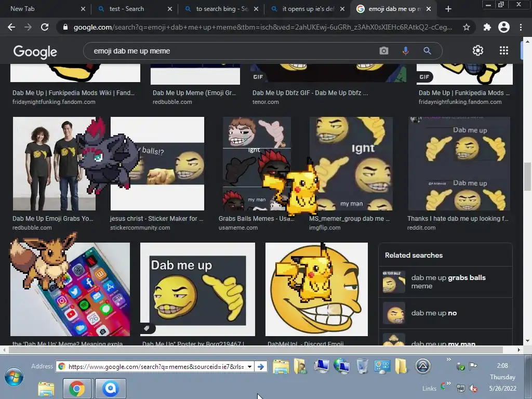Open 'Thanks I hate dab me up' reddit thumbnail
The width and height of the screenshot is (532, 399).
(459, 164)
